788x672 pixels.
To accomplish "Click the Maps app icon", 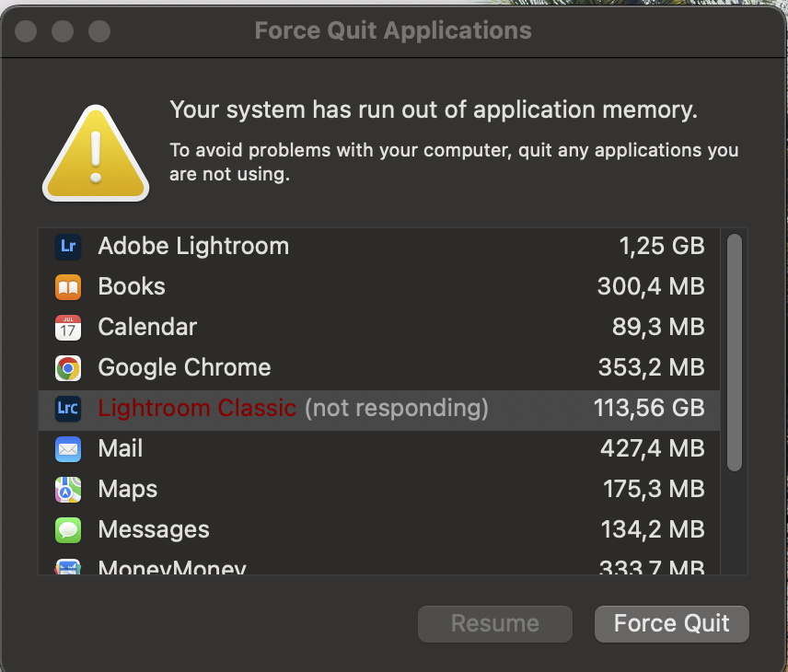I will click(x=68, y=489).
